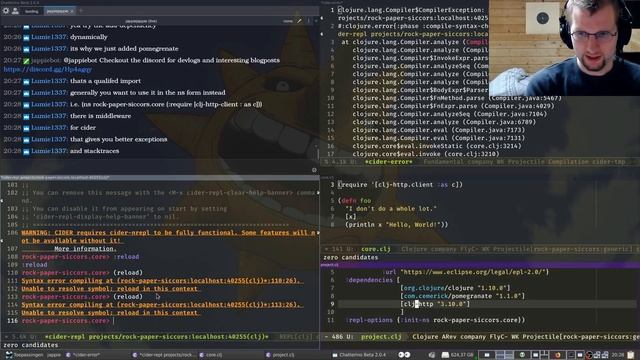Click the :repl-options line in project.clj
The image size is (640, 360).
click(x=436, y=320)
